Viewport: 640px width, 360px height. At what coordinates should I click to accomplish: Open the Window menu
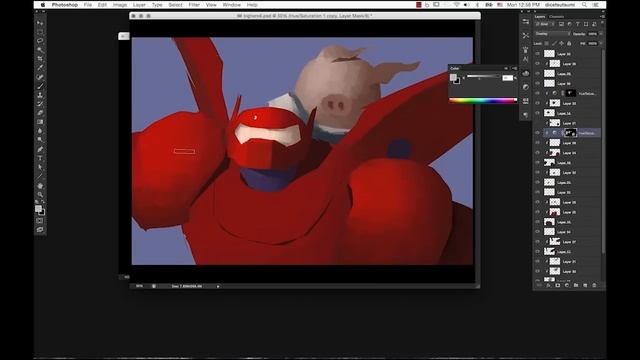(231, 5)
